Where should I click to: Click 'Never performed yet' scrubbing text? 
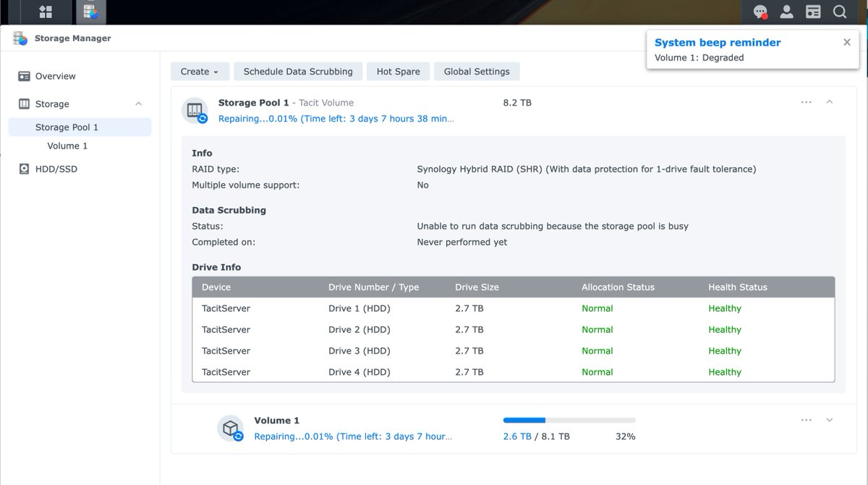click(462, 242)
